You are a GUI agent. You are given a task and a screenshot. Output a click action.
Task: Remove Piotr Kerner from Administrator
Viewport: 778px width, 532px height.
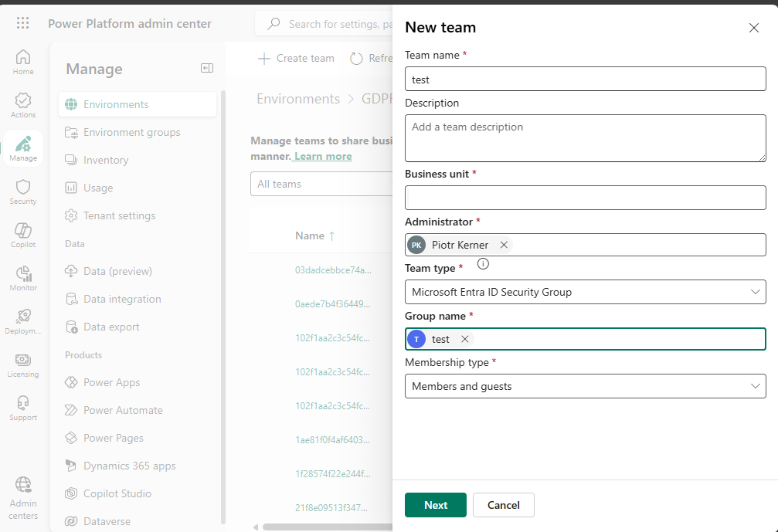(x=504, y=245)
